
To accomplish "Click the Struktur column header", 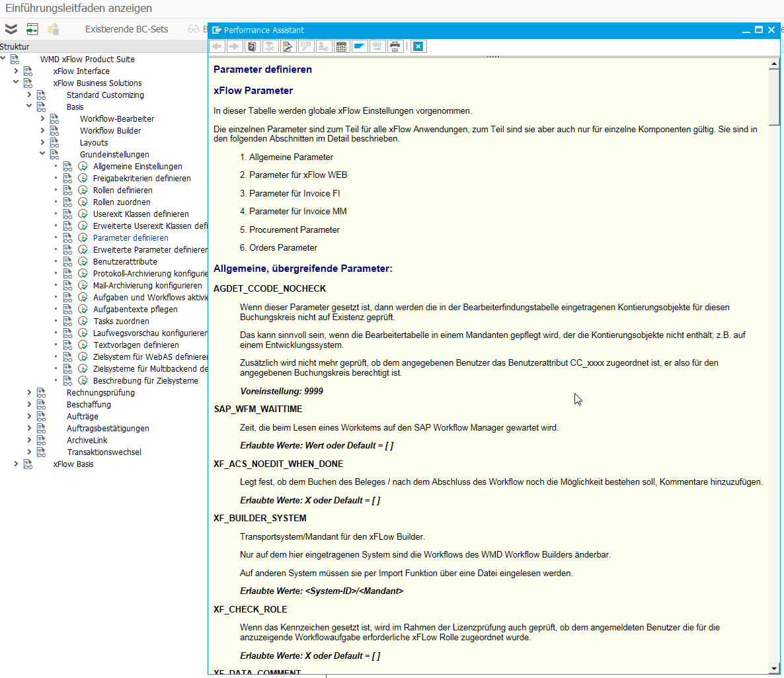I will pyautogui.click(x=15, y=46).
